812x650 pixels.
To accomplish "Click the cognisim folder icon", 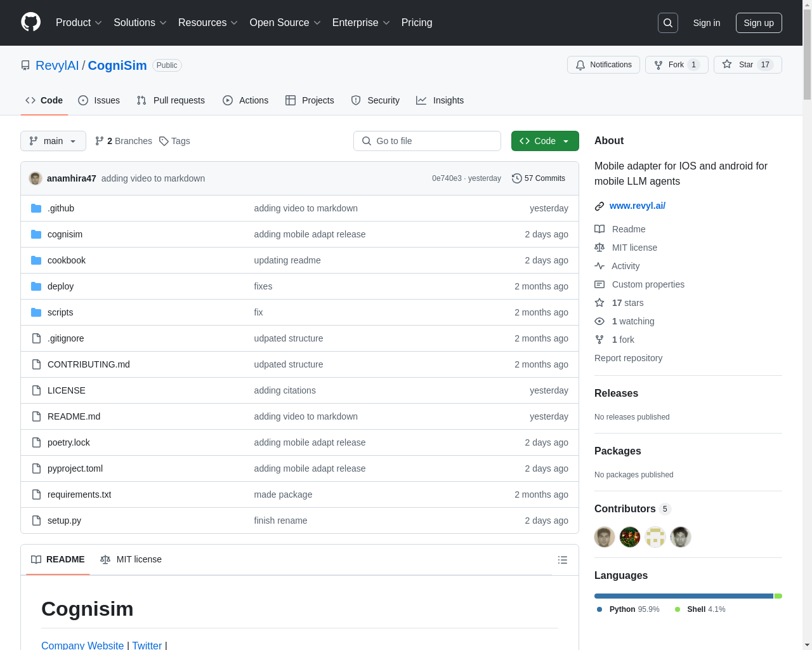I will (36, 234).
